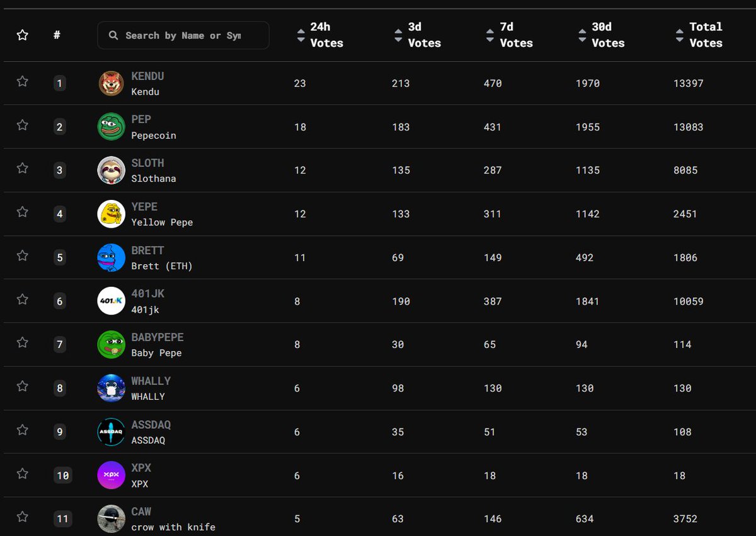The height and width of the screenshot is (536, 756).
Task: Open the XPX coin link
Action: pyautogui.click(x=141, y=469)
